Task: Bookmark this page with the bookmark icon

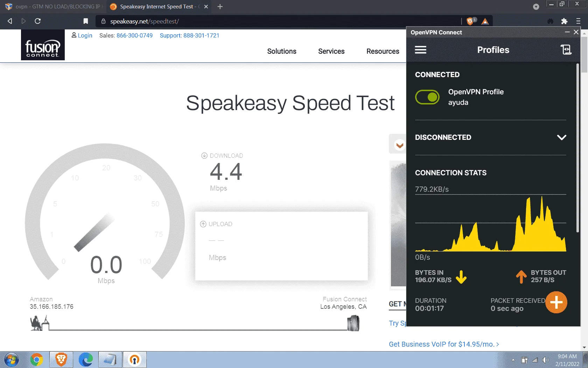Action: (x=86, y=21)
